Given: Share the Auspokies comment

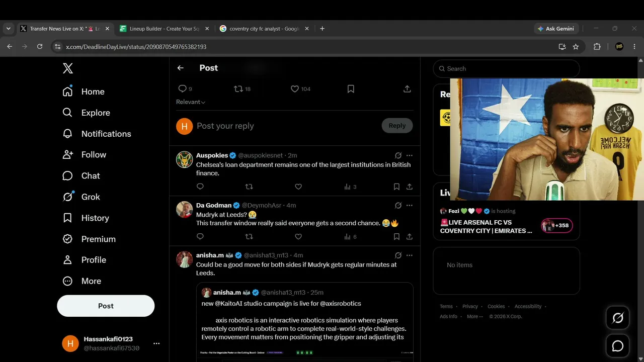Looking at the screenshot, I should tap(410, 187).
